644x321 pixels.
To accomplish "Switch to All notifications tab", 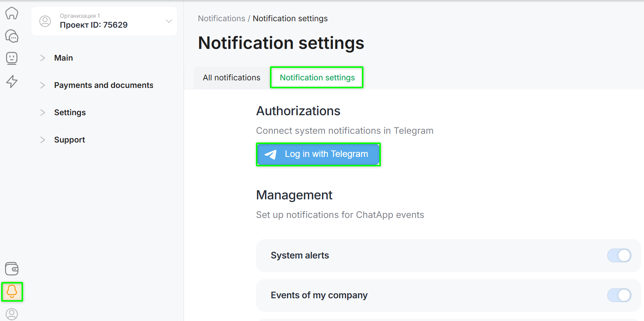I will (x=231, y=78).
